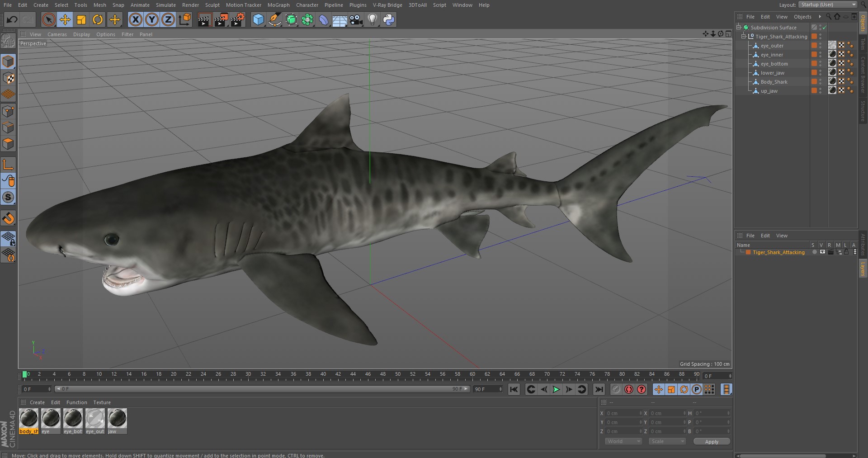Go to the end of animation
Viewport: 868px width, 458px height.
599,389
